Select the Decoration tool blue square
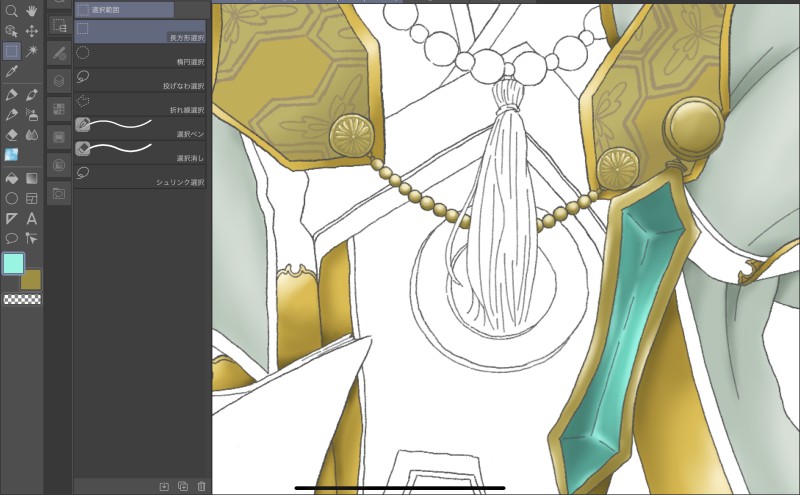This screenshot has width=800, height=495. pyautogui.click(x=11, y=155)
